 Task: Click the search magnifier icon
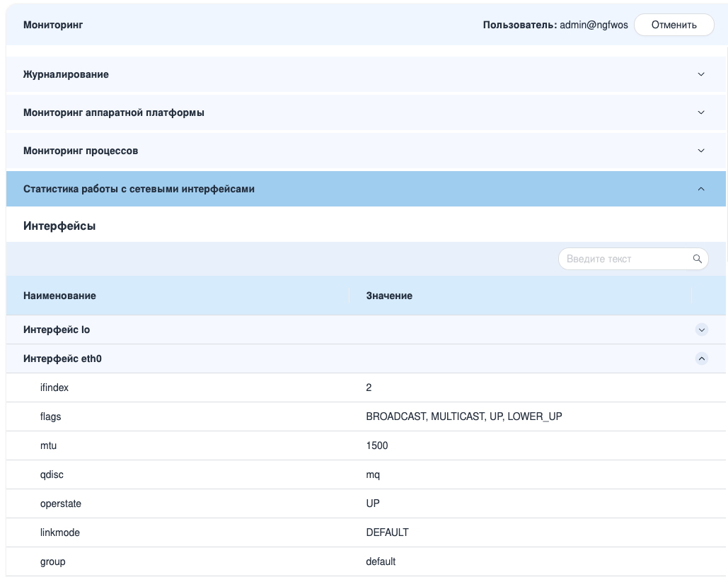698,259
